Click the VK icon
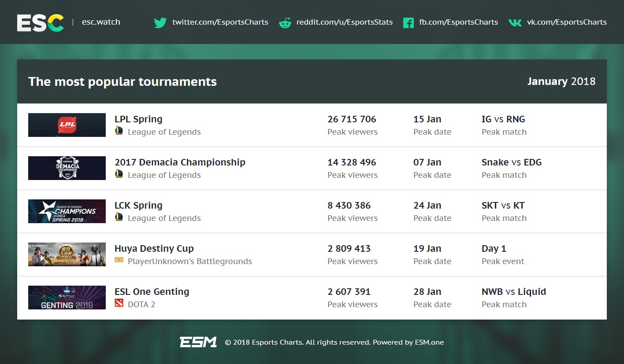Viewport: 624px width, 364px height. 515,22
